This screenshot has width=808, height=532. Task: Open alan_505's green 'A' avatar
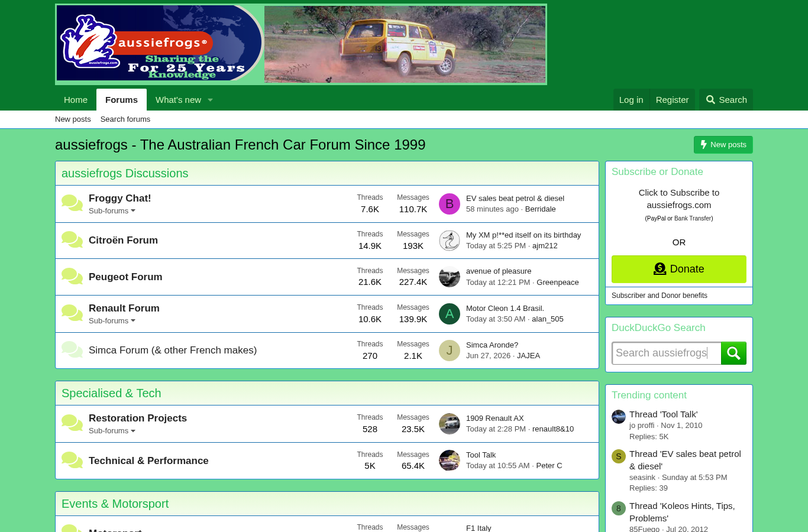pyautogui.click(x=450, y=314)
